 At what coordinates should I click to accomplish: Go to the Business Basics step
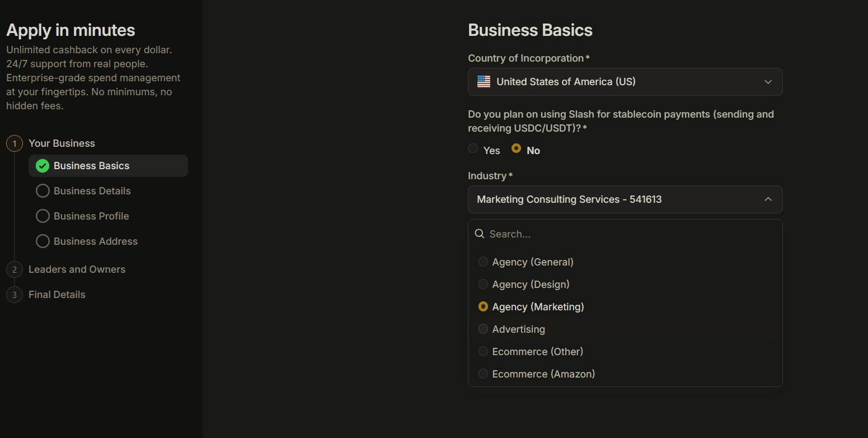click(108, 166)
